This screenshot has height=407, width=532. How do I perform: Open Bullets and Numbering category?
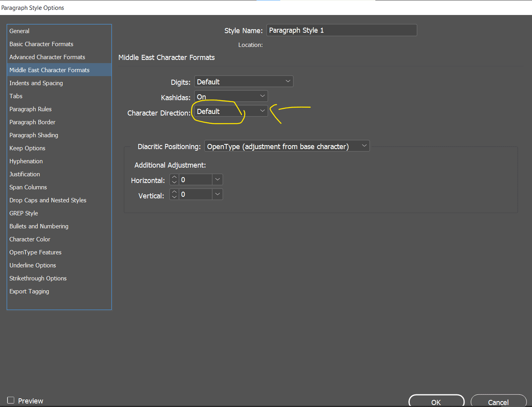pos(59,226)
